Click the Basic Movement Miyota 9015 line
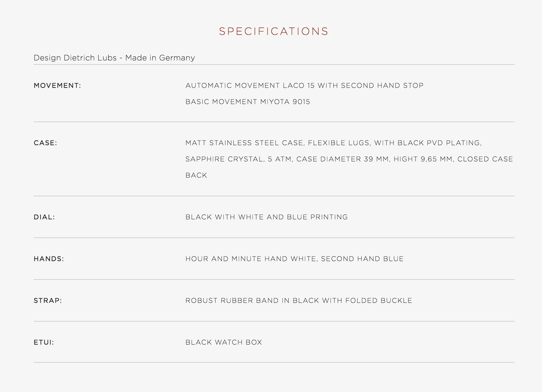542x392 pixels. [x=248, y=102]
